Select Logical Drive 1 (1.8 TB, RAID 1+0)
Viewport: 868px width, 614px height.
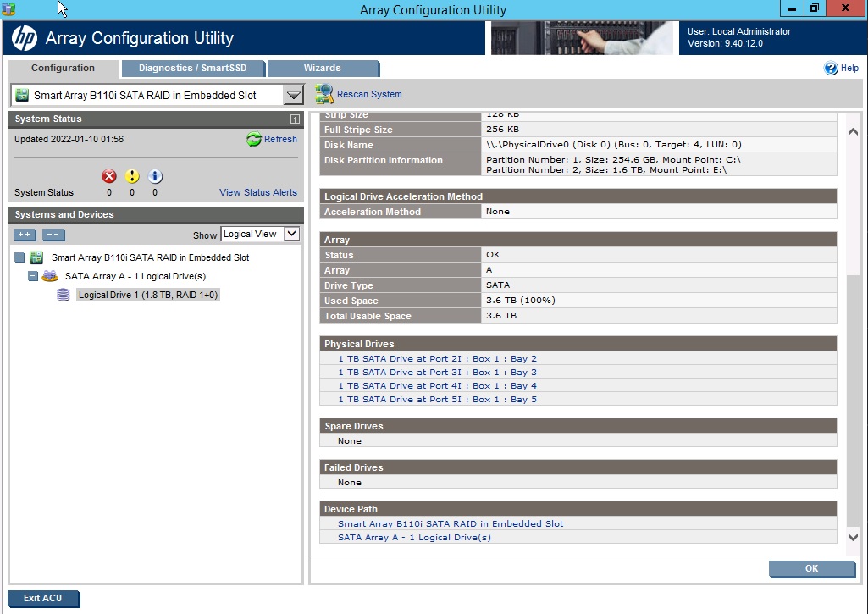pyautogui.click(x=148, y=295)
